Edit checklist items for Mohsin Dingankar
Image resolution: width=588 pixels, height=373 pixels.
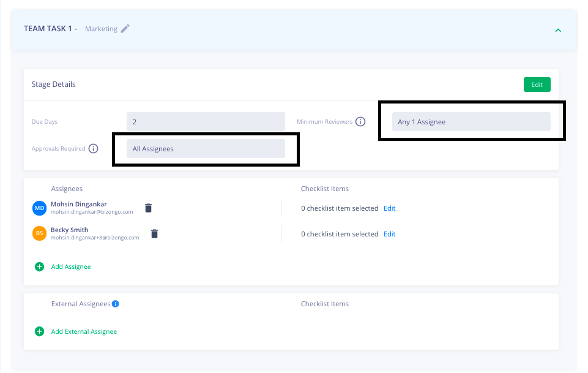point(389,208)
